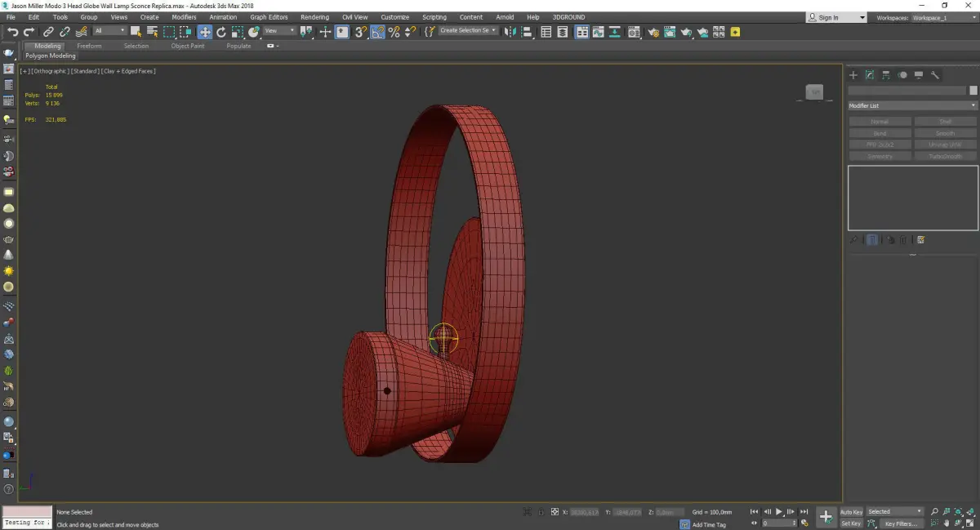
Task: Click the Mirror tool icon
Action: (x=510, y=32)
